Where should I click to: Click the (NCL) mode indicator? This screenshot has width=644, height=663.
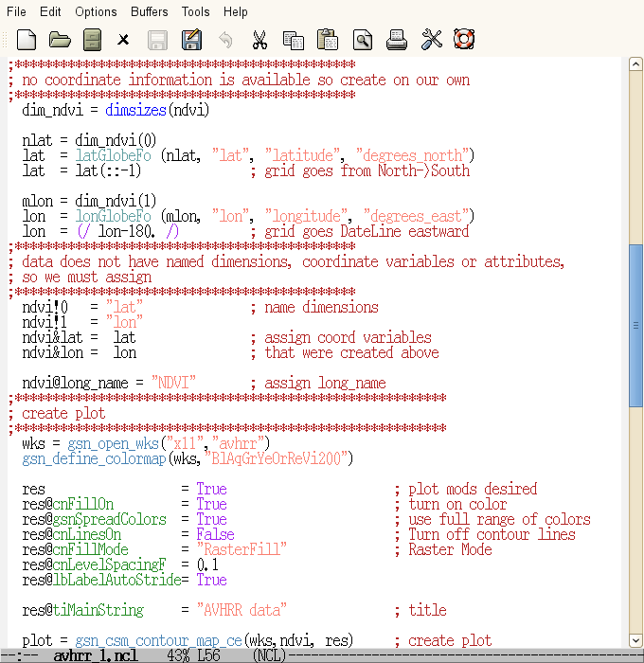[272, 655]
